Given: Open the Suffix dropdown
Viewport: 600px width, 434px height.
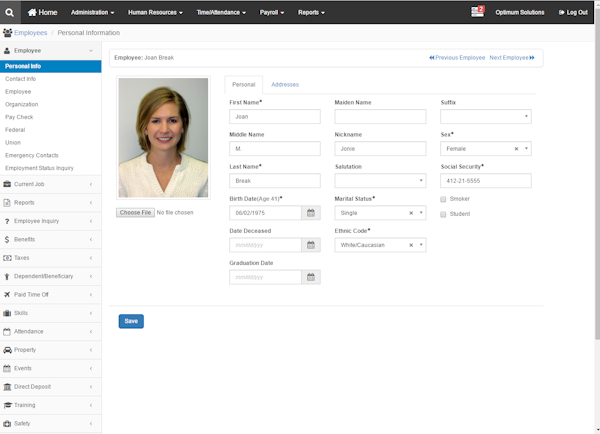Looking at the screenshot, I should tap(485, 117).
